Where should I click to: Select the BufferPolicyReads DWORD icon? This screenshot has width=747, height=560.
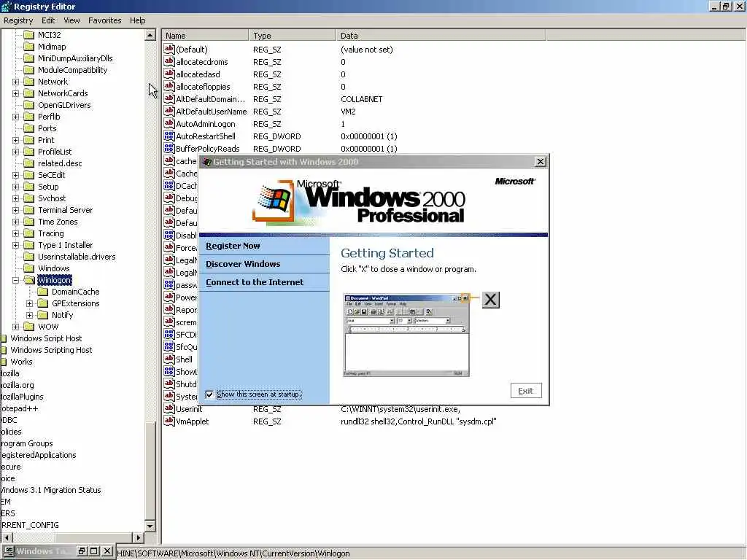(169, 148)
